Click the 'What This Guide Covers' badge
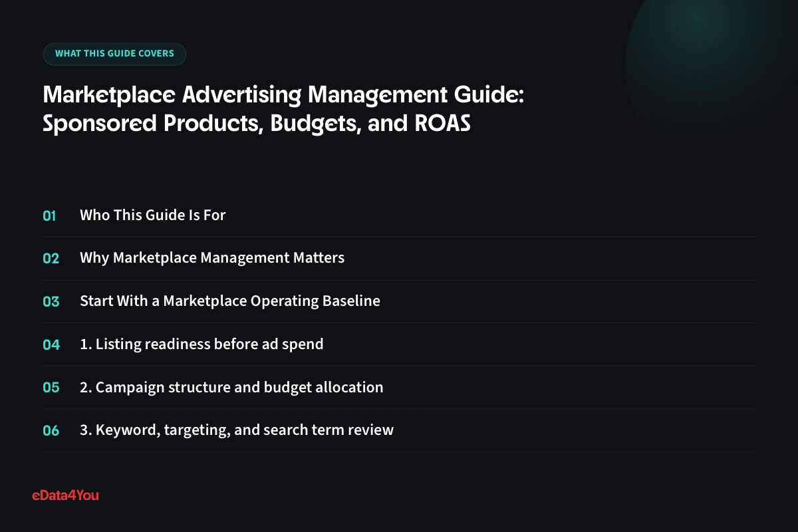This screenshot has width=798, height=532. (x=114, y=54)
